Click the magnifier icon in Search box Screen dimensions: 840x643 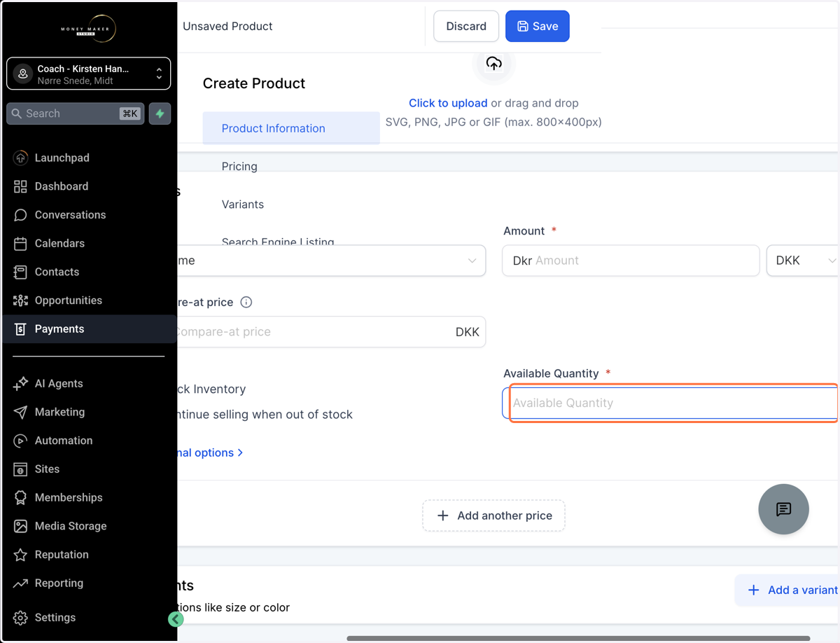(17, 113)
